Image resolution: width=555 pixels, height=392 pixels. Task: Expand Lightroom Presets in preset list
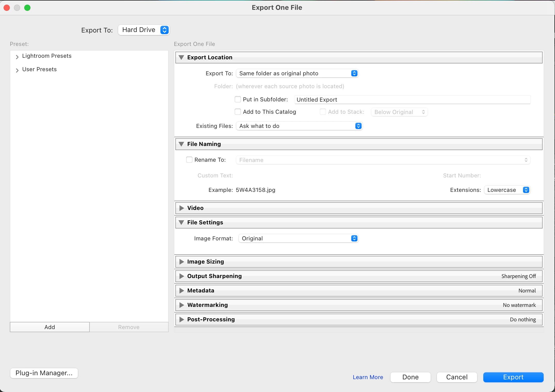click(x=17, y=57)
